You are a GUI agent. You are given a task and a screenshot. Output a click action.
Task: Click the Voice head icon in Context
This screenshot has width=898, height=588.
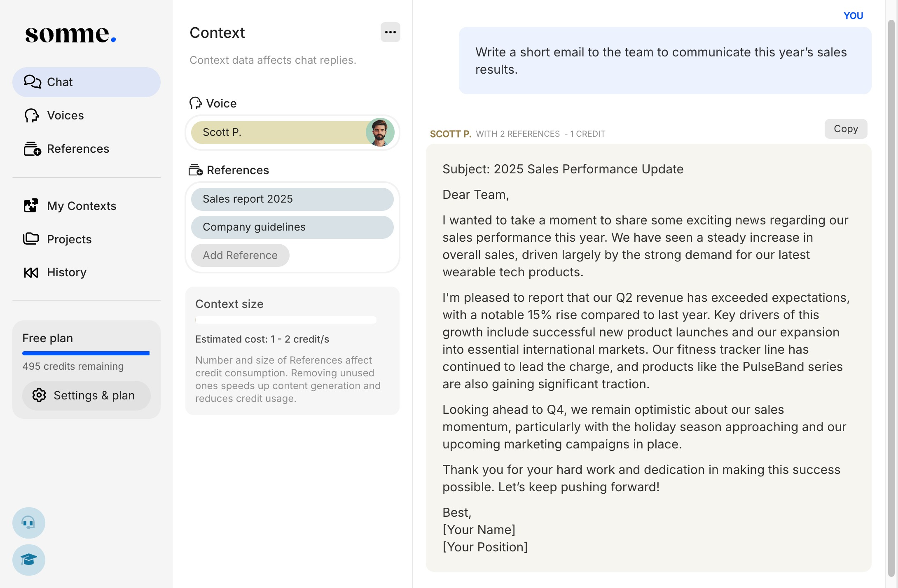point(196,103)
